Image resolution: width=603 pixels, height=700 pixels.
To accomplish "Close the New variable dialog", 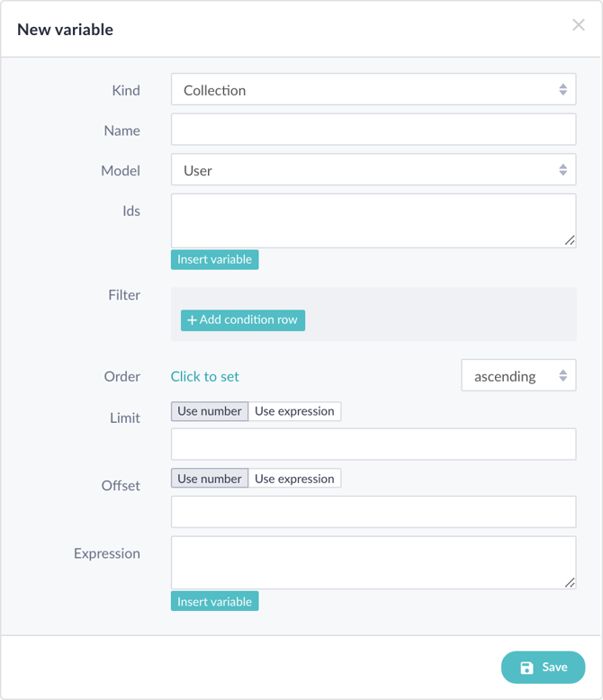I will 579,25.
